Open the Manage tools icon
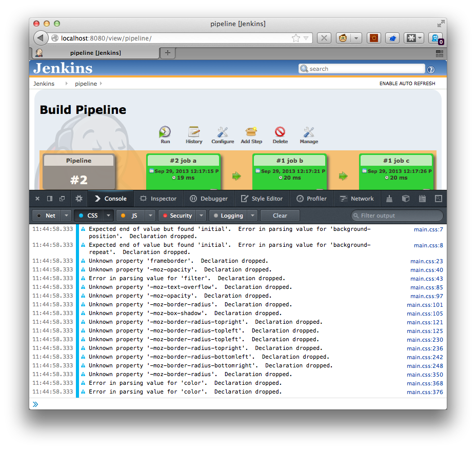The image size is (476, 450). (309, 132)
